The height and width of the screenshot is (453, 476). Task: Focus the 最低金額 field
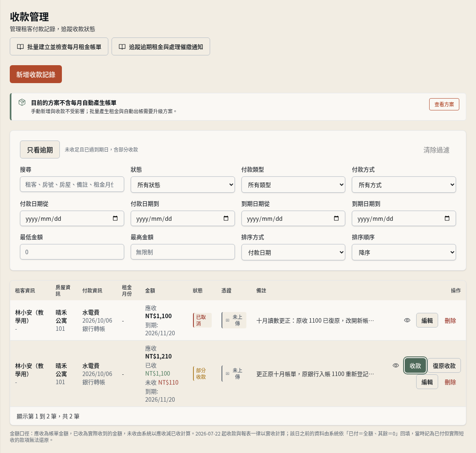click(x=72, y=252)
